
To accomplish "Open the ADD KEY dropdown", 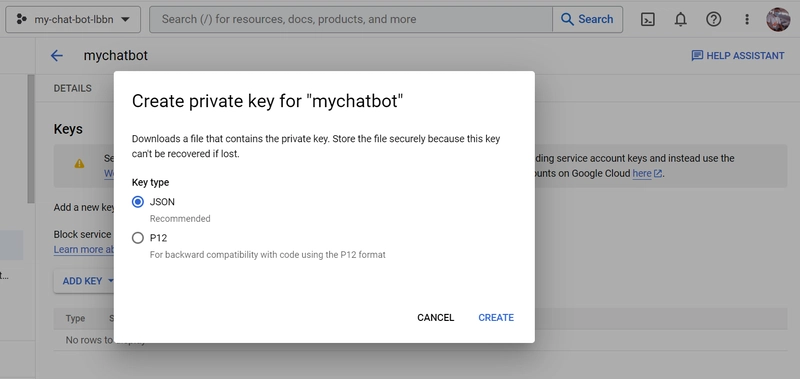I will [88, 281].
